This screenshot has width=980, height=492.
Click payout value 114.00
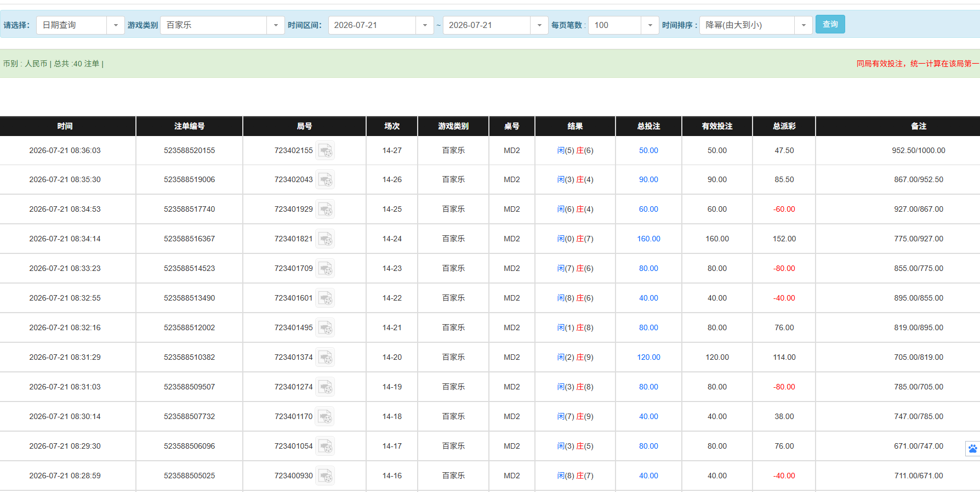[x=784, y=357]
